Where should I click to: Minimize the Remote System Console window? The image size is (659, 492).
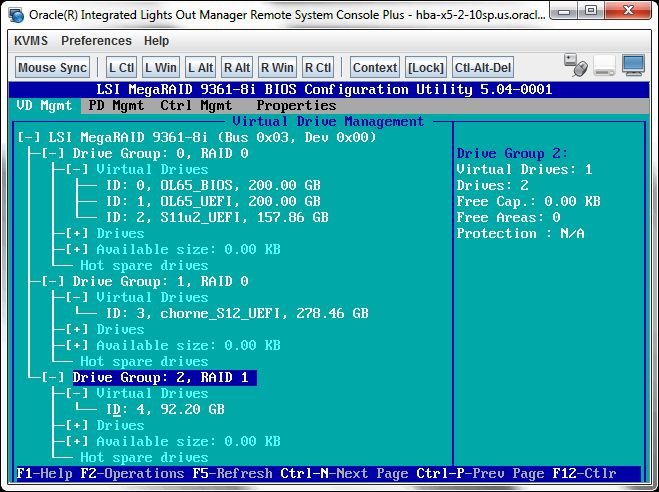[564, 11]
